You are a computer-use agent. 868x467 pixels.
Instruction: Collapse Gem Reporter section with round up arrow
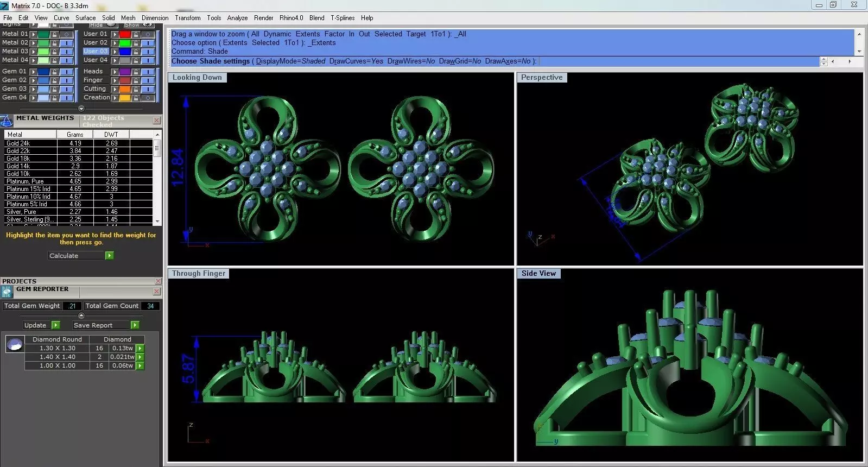[81, 315]
